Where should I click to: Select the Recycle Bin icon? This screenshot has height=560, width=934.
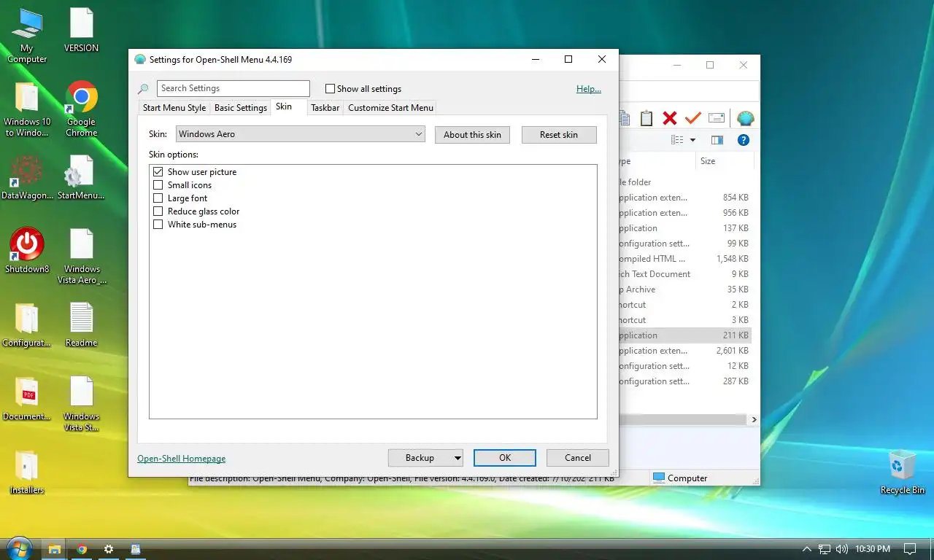coord(903,472)
